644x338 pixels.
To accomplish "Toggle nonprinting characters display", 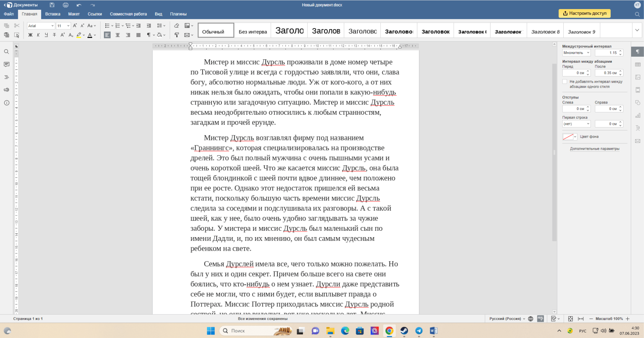I will 149,35.
